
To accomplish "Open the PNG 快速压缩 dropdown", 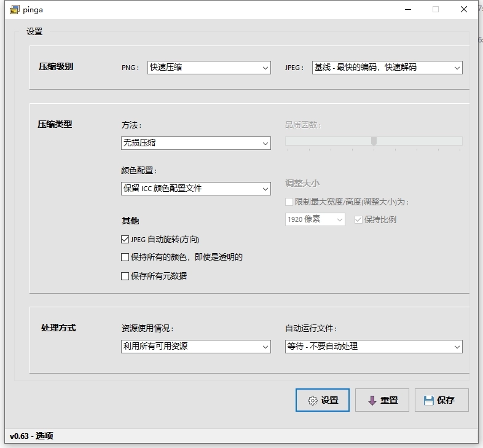I will [x=209, y=68].
